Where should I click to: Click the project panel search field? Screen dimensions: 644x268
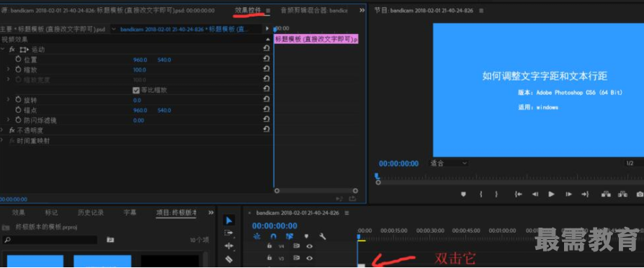pos(50,240)
